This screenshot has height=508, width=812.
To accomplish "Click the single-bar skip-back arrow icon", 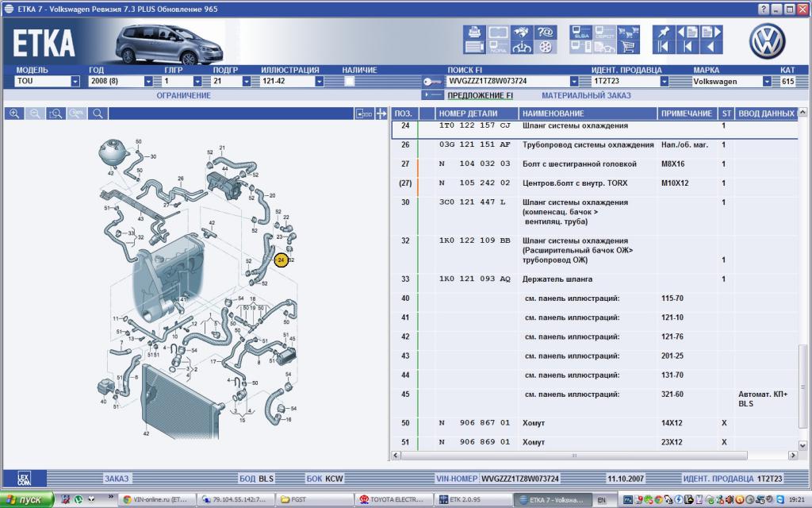I will click(x=688, y=47).
